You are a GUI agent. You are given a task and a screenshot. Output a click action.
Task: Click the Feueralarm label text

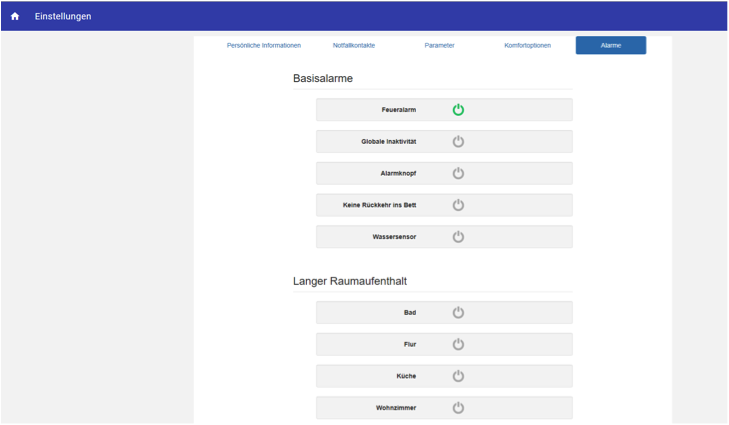[x=399, y=110]
